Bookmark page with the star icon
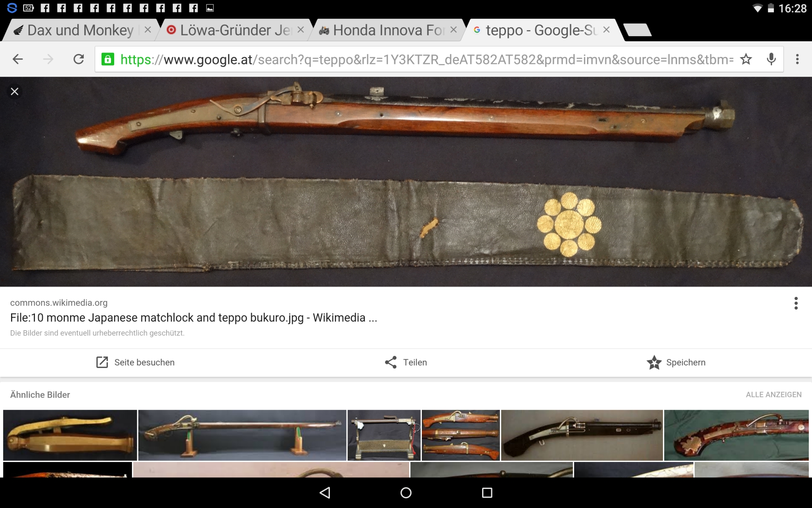812x508 pixels. point(746,60)
